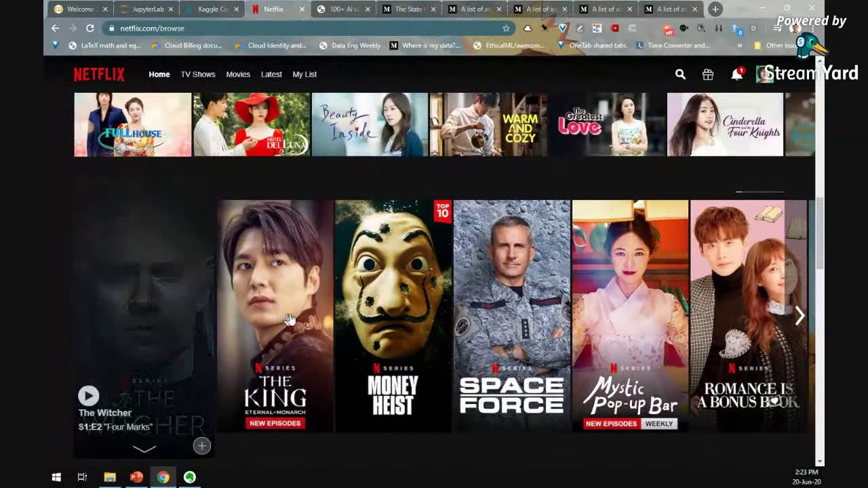Open 'Where is my data?' bookmark
This screenshot has height=488, width=868.
pos(425,45)
